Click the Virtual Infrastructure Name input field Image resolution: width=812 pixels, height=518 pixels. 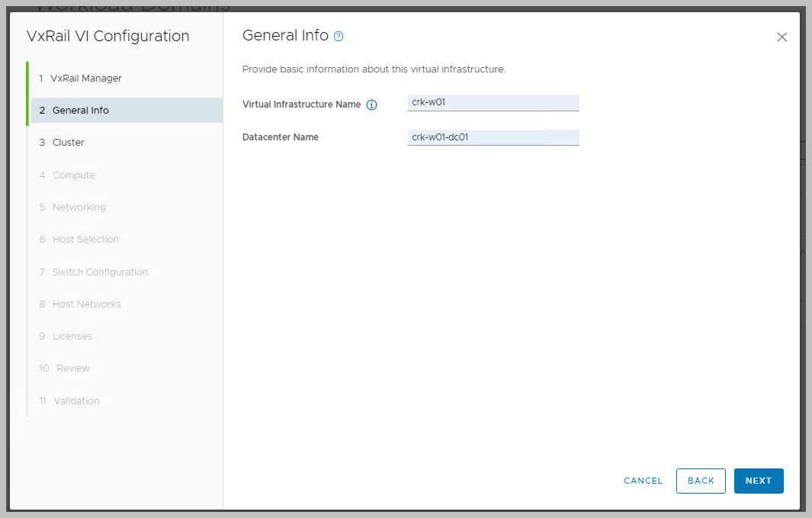tap(493, 103)
